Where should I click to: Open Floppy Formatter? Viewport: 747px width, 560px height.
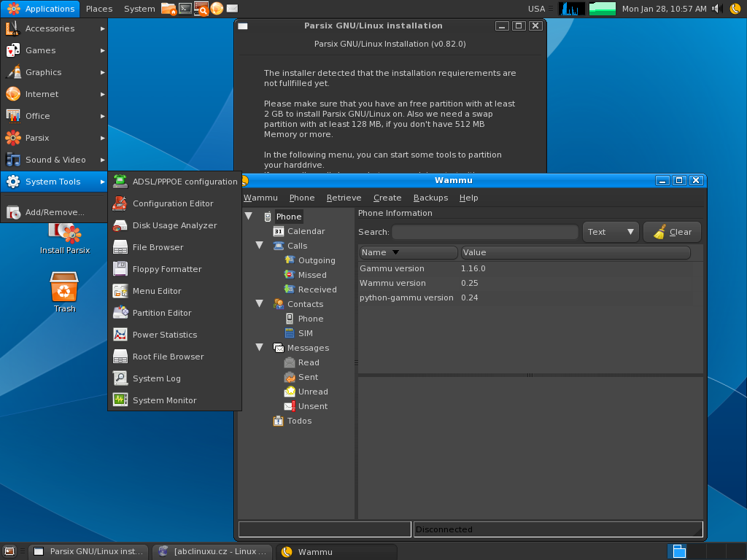(175, 269)
